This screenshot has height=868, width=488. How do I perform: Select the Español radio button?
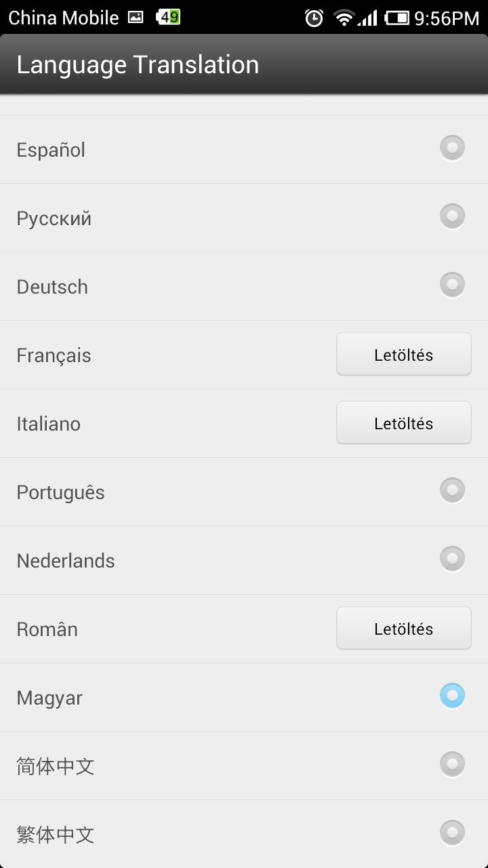[452, 148]
